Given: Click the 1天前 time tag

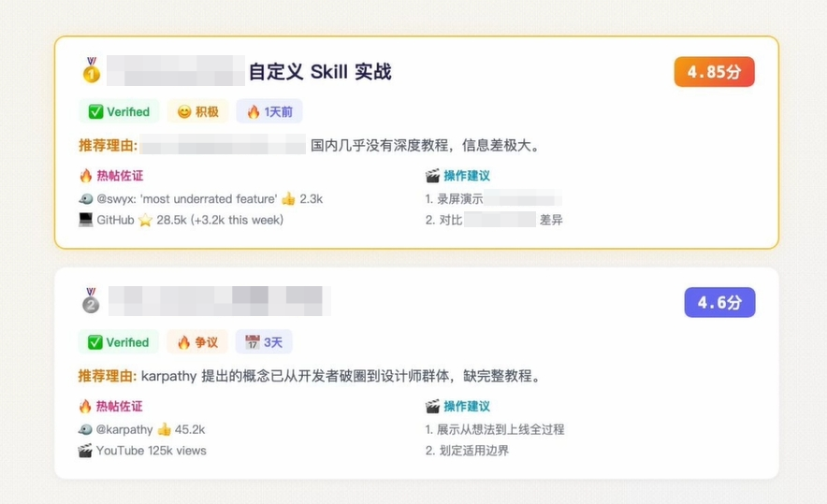Looking at the screenshot, I should click(269, 111).
